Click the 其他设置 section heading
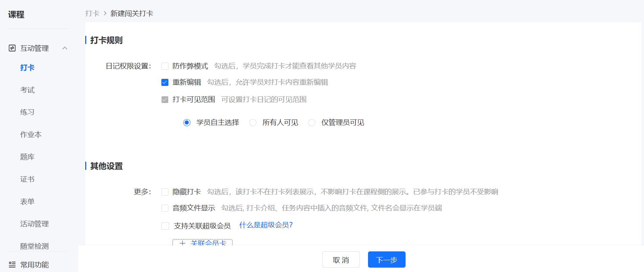This screenshot has width=644, height=272. [x=107, y=166]
